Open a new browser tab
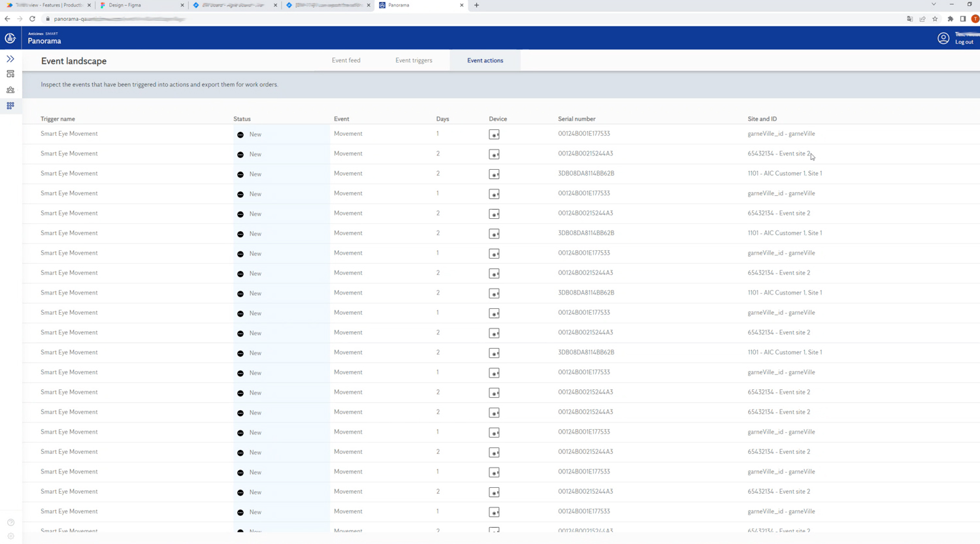The image size is (980, 544). (476, 5)
